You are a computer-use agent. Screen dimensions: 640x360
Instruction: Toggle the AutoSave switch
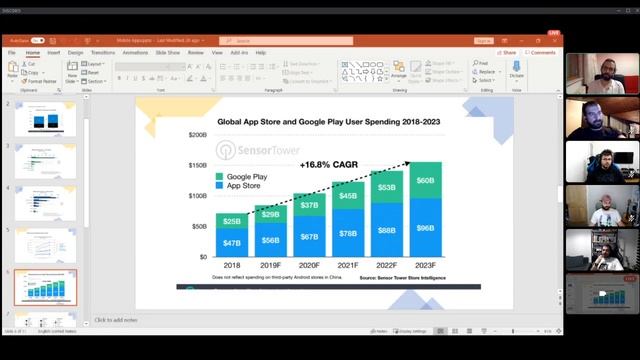38,40
